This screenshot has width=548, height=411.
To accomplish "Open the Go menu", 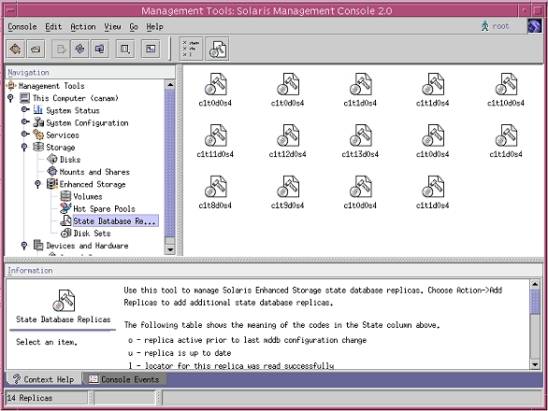I will pos(134,27).
